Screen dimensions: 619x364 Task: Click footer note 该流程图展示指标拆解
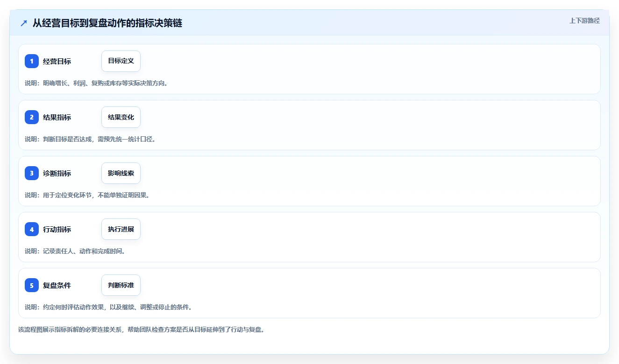coord(142,329)
